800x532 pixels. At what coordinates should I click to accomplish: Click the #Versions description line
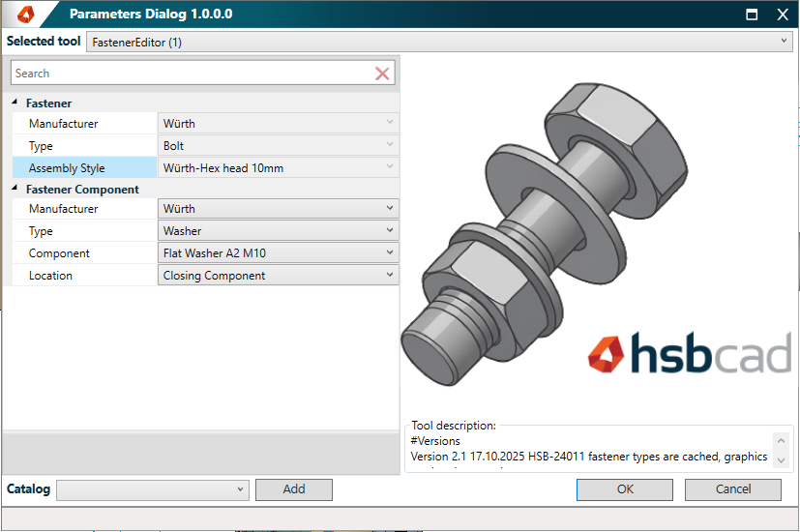point(435,441)
